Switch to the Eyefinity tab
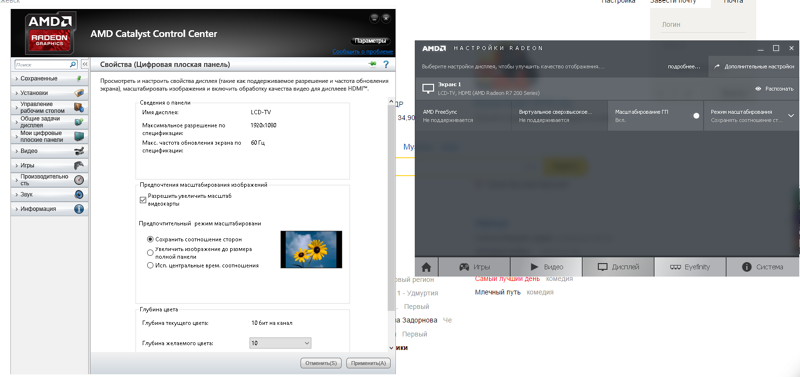 (690, 267)
